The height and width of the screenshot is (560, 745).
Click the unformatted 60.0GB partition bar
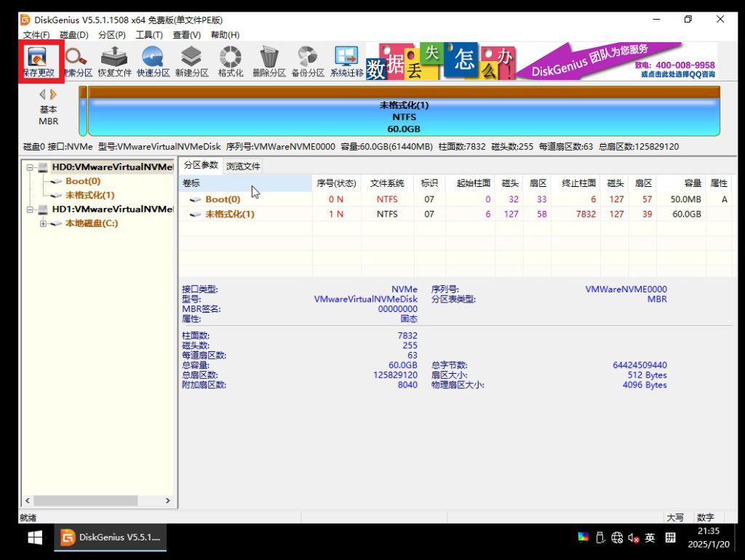(x=404, y=117)
